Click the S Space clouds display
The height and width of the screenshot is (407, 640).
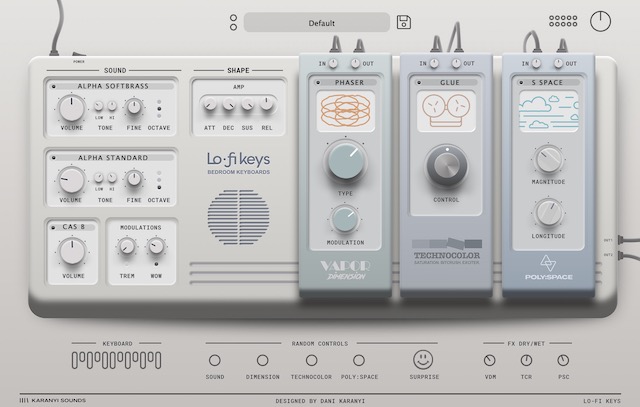point(547,110)
